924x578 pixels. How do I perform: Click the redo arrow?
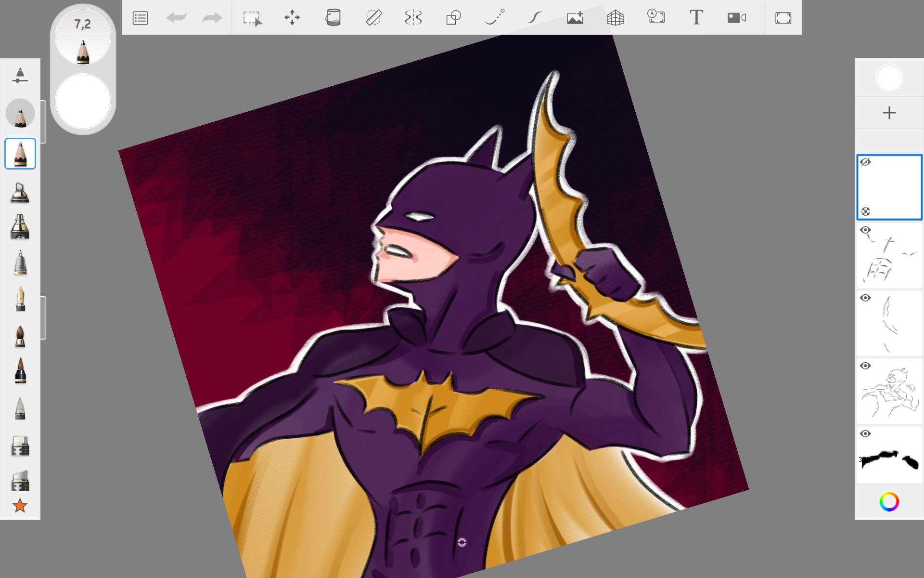coord(212,18)
